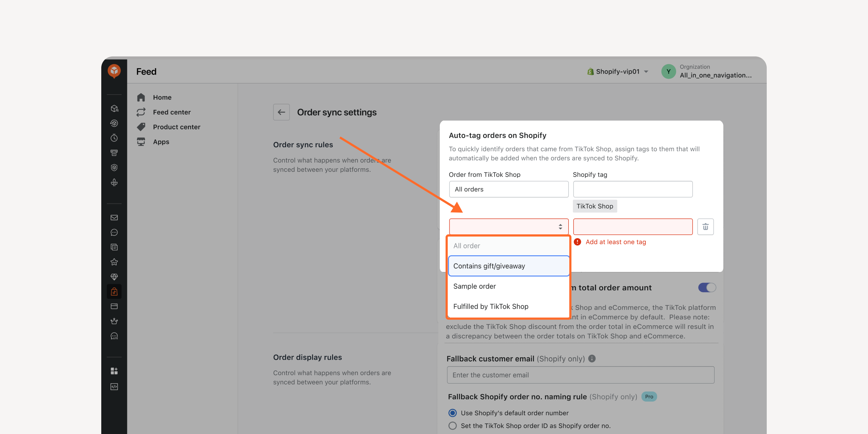Open the star reviews sidebar icon
This screenshot has width=868, height=434.
(x=114, y=262)
